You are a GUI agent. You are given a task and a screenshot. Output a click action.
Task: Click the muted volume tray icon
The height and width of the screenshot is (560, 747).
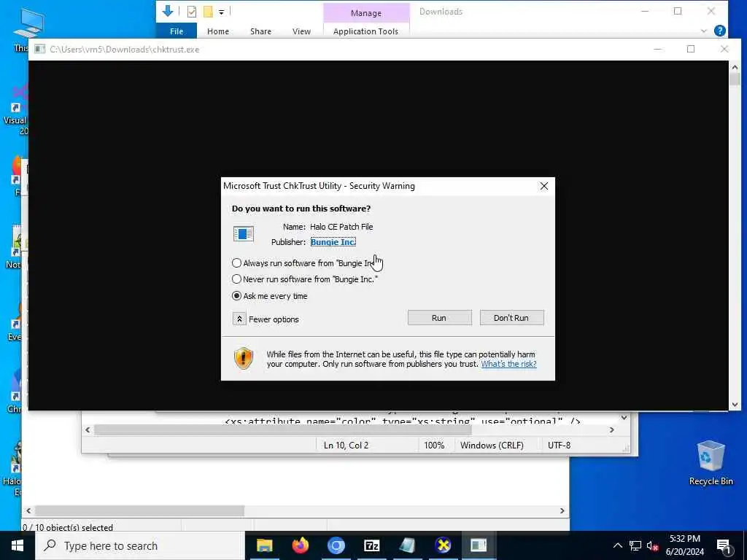point(652,545)
